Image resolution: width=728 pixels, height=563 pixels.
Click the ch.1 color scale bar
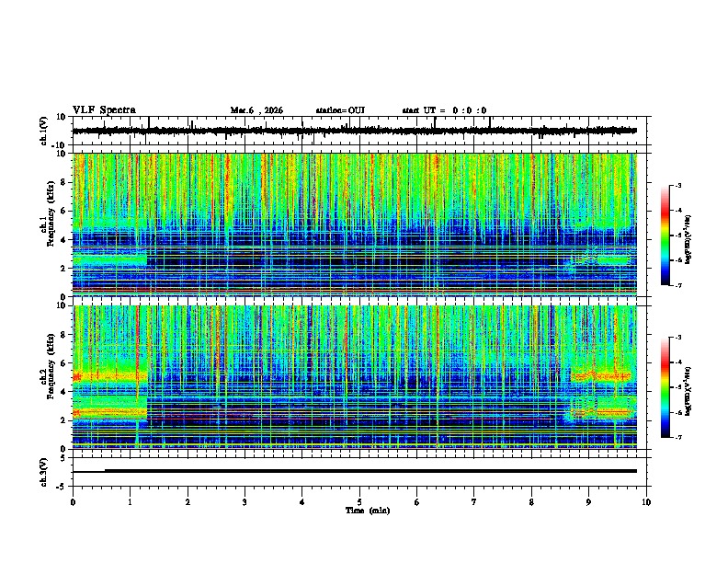(x=665, y=236)
